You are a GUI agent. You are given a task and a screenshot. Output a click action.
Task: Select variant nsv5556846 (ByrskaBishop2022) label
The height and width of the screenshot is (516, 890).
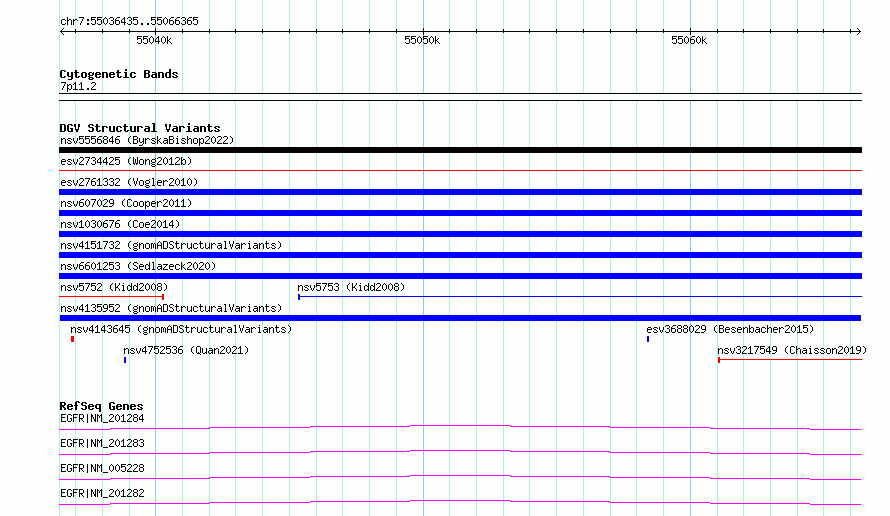click(x=147, y=140)
